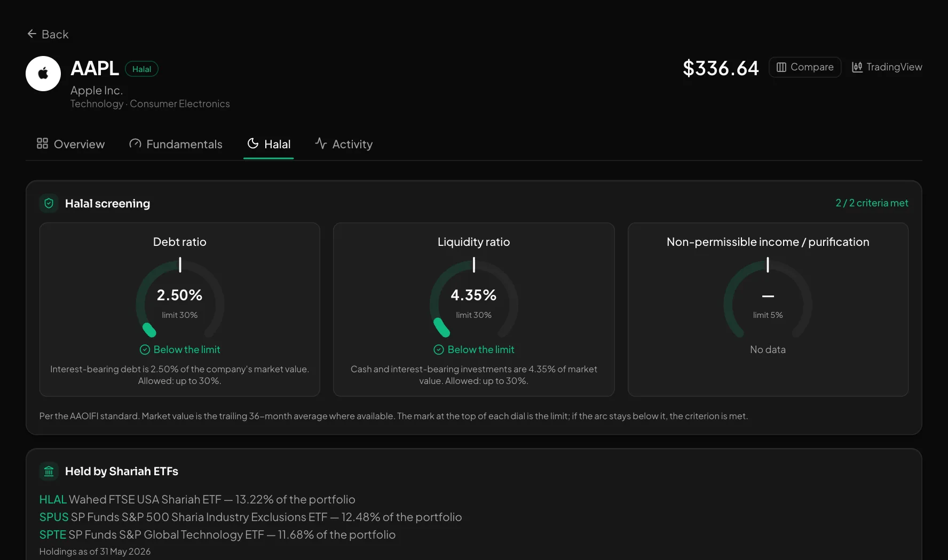Click the AAOIFI standard footnote
This screenshot has height=560, width=948.
click(x=393, y=416)
